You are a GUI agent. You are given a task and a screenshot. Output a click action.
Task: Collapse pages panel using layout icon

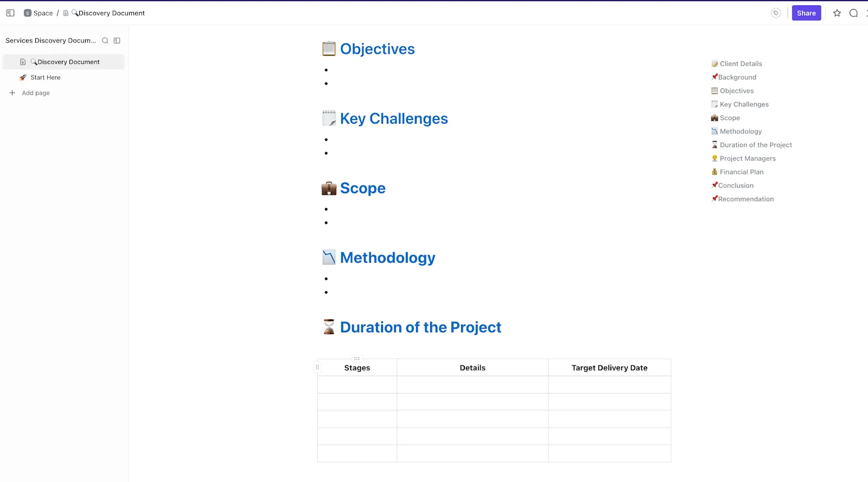(x=117, y=41)
